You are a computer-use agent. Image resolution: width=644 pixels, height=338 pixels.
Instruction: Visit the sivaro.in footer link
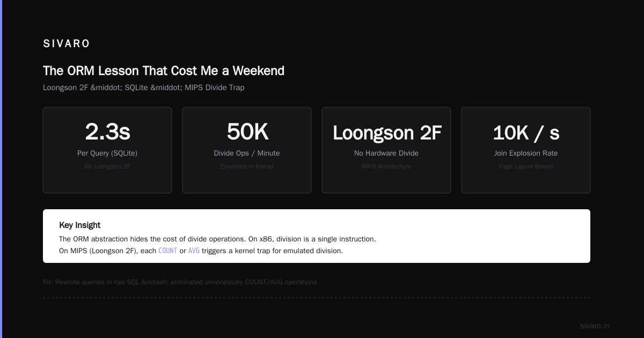(x=595, y=326)
